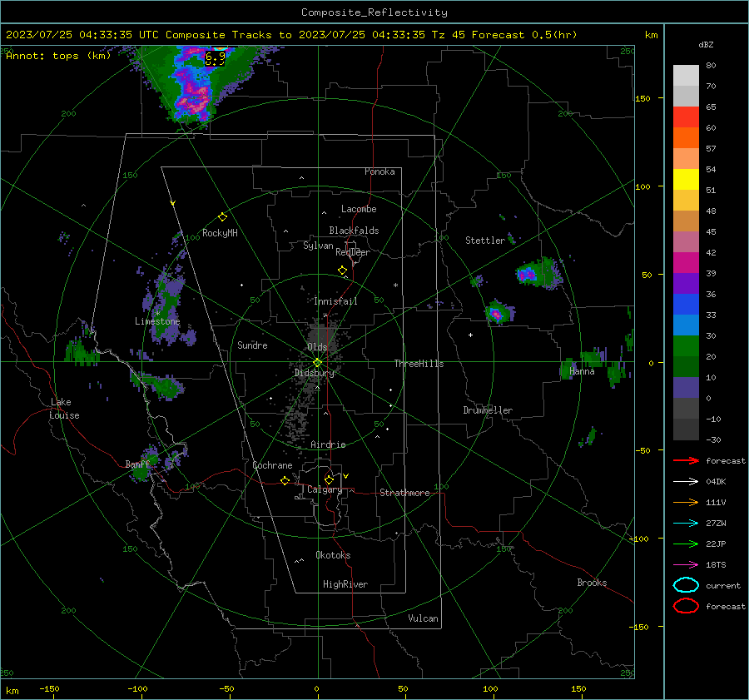Click the bright yellow 54 dBZ swatch
This screenshot has width=749, height=700.
(686, 179)
